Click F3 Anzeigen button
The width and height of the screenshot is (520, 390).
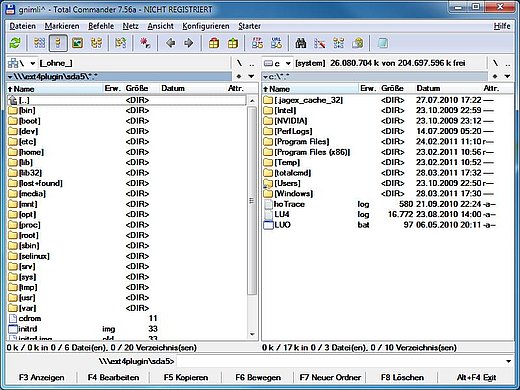click(42, 377)
